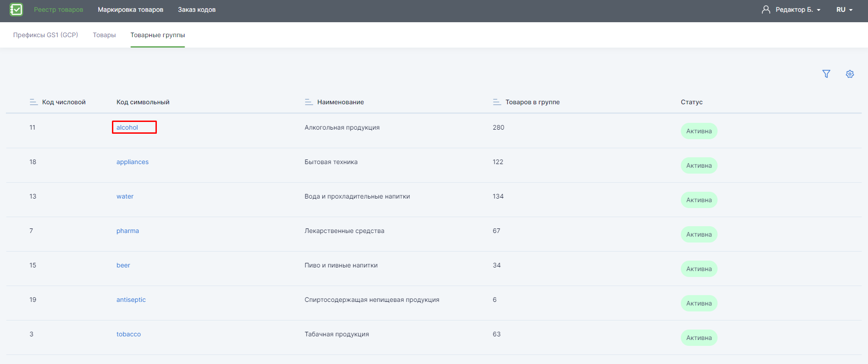Go to Маркировка товаров menu
The width and height of the screenshot is (868, 364).
(x=131, y=10)
